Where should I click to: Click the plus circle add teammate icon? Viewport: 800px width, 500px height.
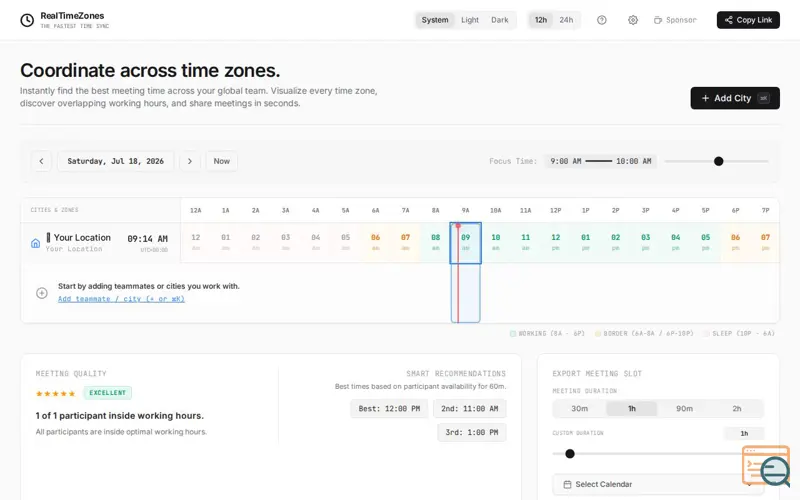[x=42, y=293]
